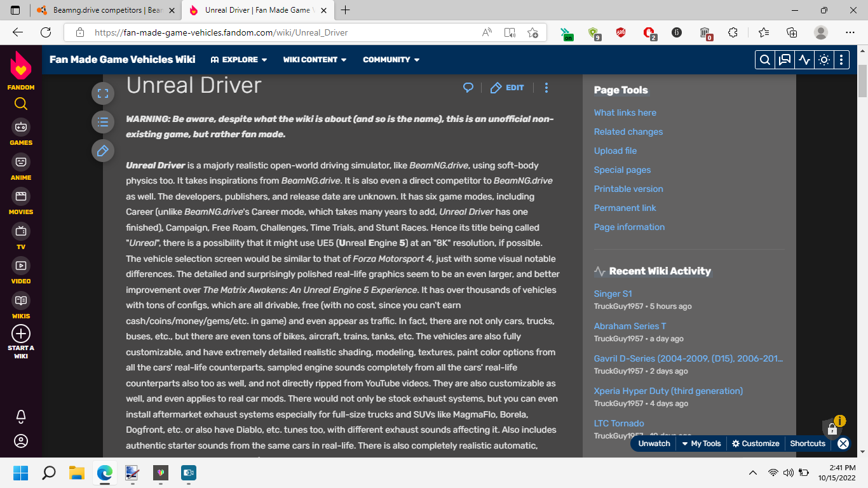Expand page to full width
The height and width of the screenshot is (488, 868).
(x=103, y=93)
